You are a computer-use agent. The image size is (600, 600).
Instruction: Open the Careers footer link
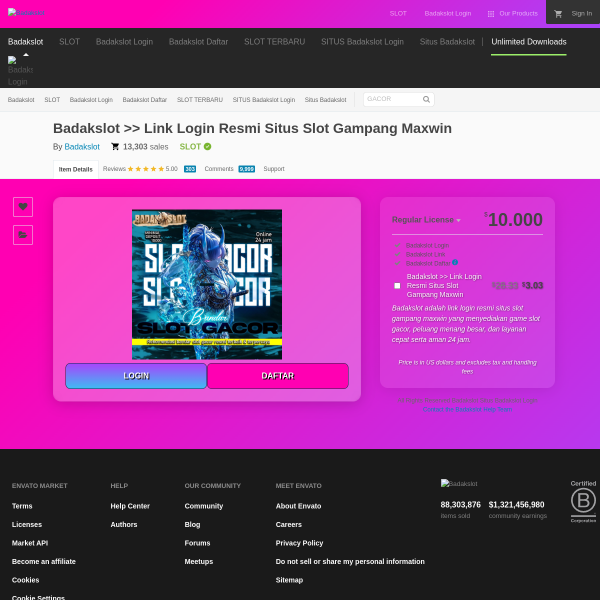[x=289, y=524]
